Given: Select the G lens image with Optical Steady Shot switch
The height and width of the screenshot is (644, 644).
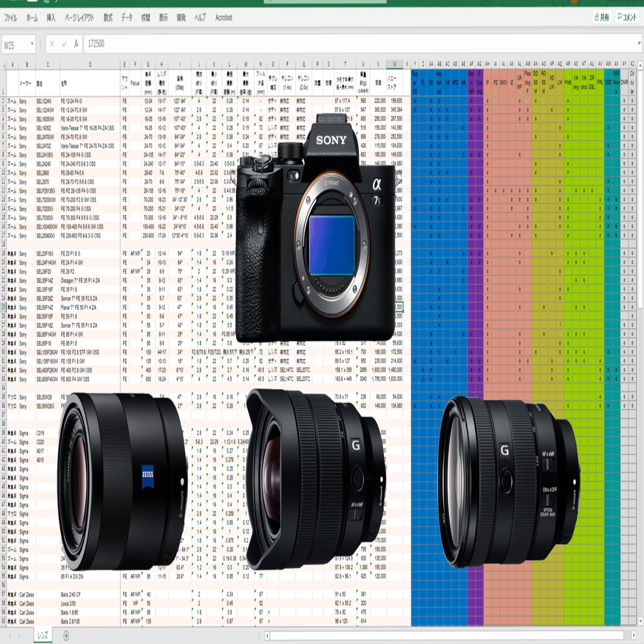Looking at the screenshot, I should point(509,481).
